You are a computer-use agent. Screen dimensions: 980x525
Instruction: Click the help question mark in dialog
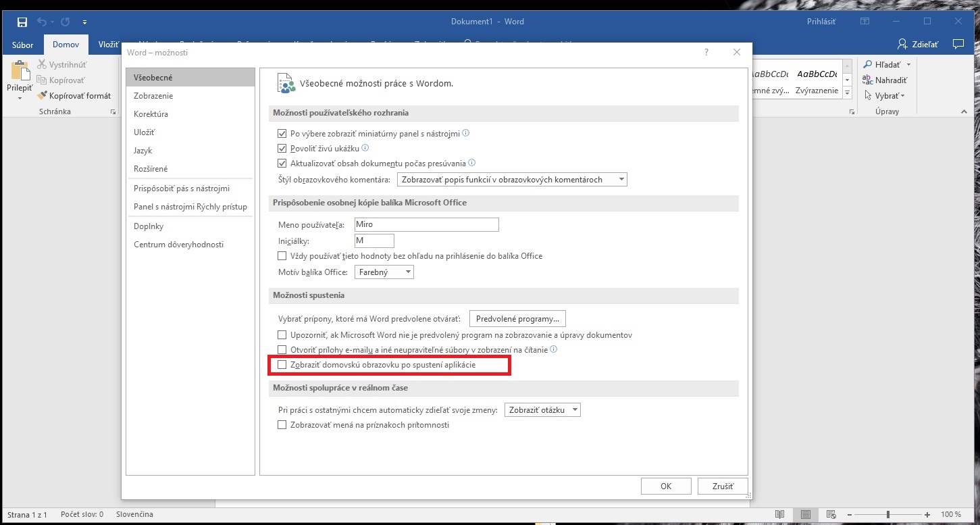[x=706, y=52]
